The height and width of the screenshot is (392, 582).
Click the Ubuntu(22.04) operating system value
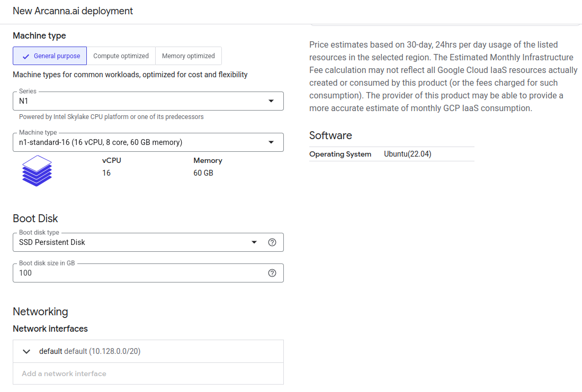tap(408, 154)
